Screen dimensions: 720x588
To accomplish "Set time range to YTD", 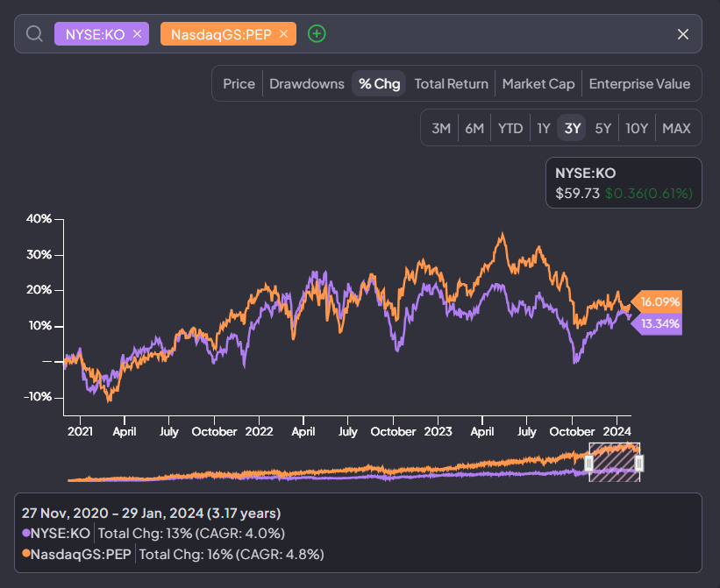I will pyautogui.click(x=510, y=128).
